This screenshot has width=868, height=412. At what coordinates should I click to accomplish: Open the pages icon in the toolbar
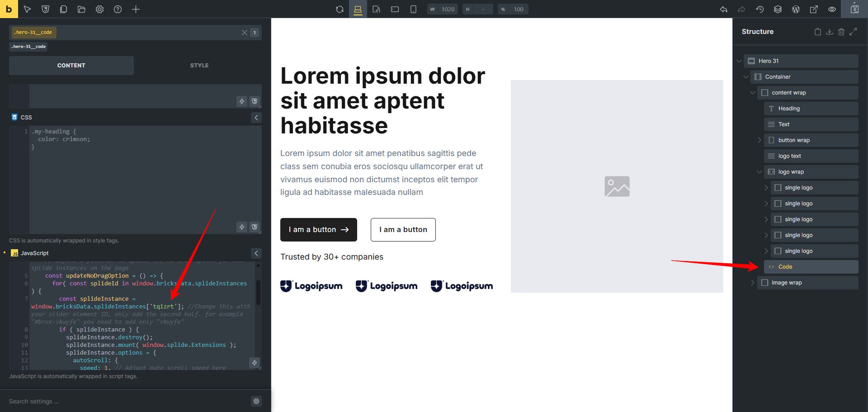tap(63, 9)
